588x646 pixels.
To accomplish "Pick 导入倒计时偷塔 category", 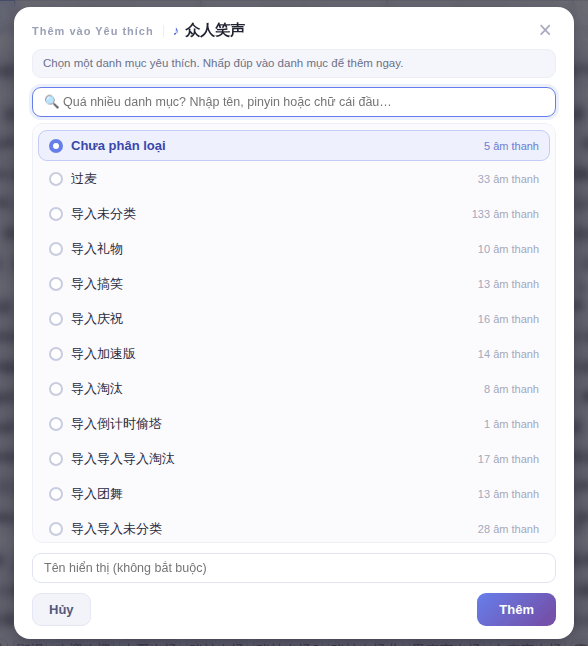I will click(x=56, y=424).
